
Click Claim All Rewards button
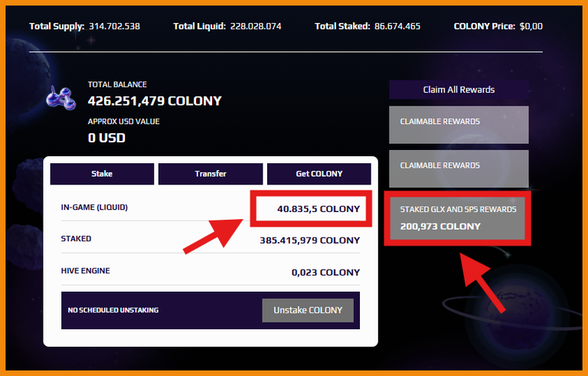[459, 90]
